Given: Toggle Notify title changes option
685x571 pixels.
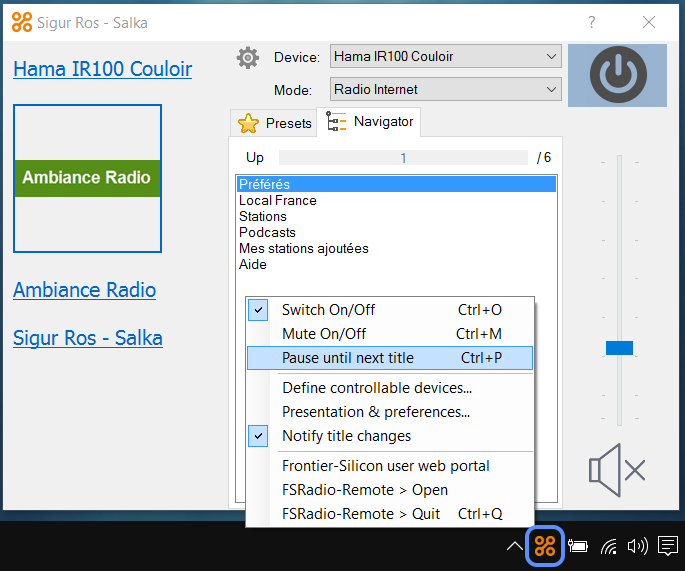Looking at the screenshot, I should pos(390,436).
